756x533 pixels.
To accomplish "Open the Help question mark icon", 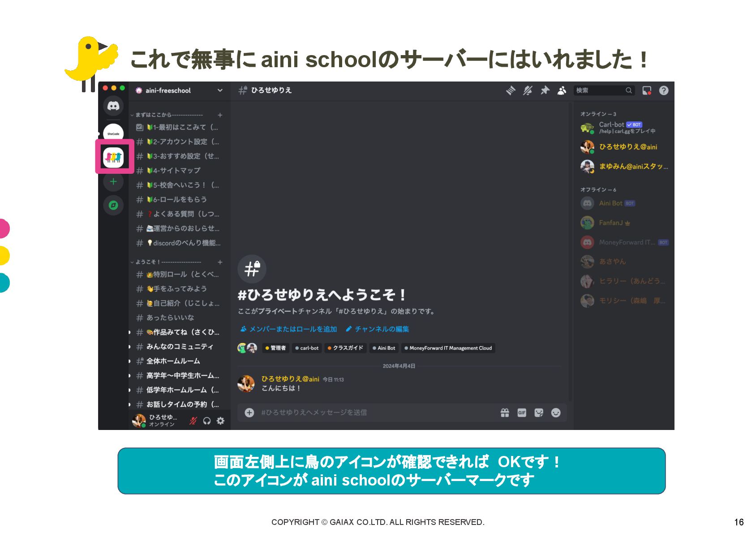I will [x=664, y=90].
